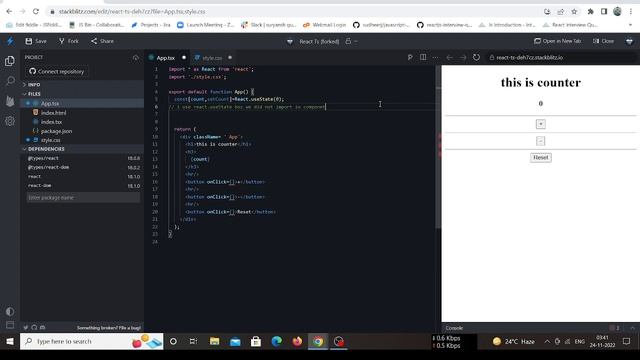Click the Prettier format icon
The width and height of the screenshot is (640, 360).
click(x=410, y=58)
